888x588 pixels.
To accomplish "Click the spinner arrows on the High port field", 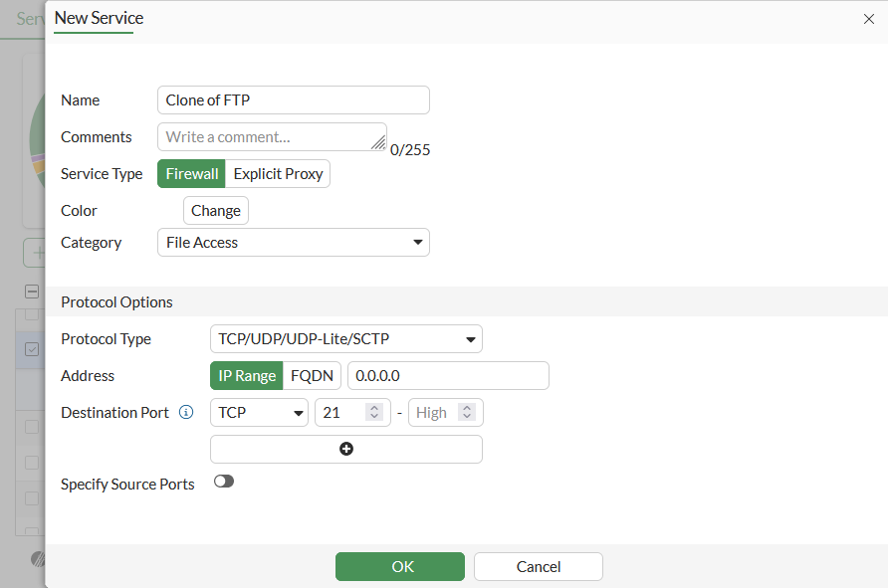I will (x=467, y=412).
